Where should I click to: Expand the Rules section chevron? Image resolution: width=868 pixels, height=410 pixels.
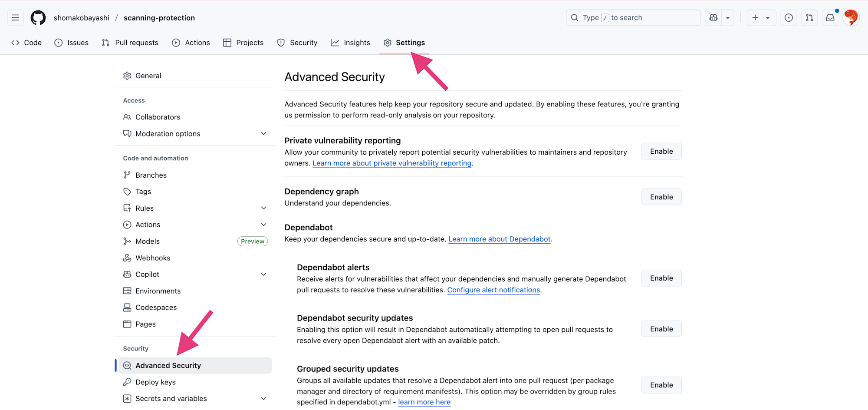263,208
